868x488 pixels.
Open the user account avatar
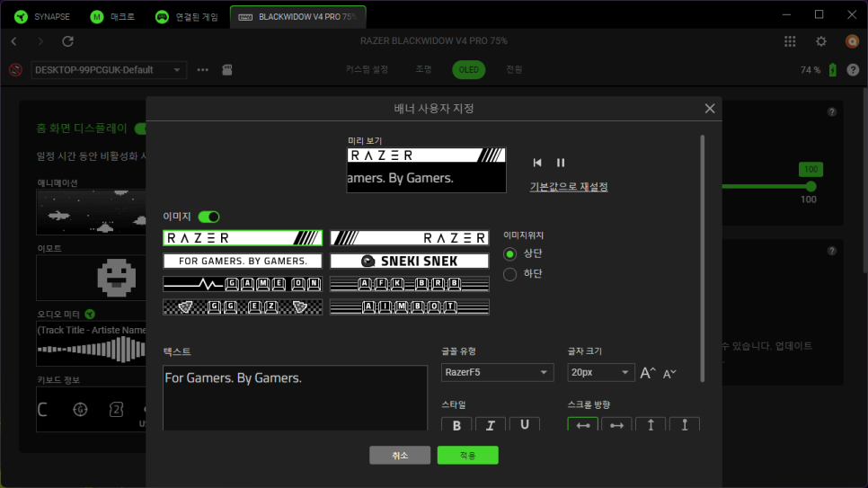(x=852, y=41)
